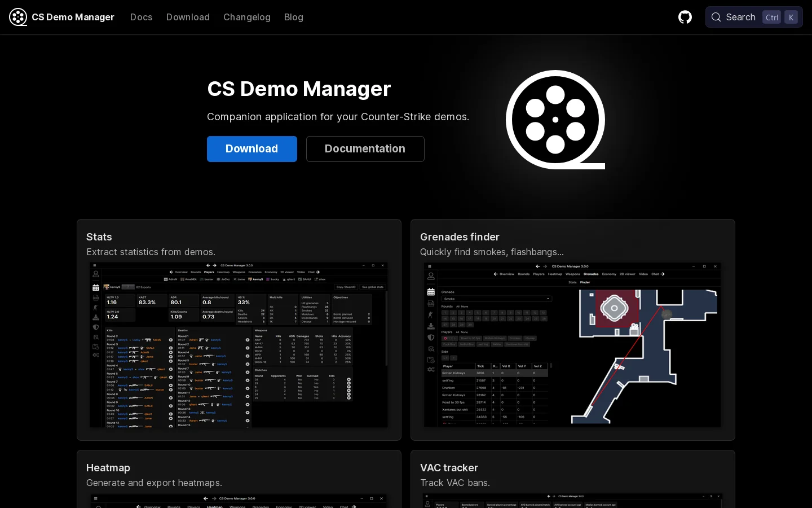Open the Docs menu item
Viewport: 812px width, 508px height.
141,17
